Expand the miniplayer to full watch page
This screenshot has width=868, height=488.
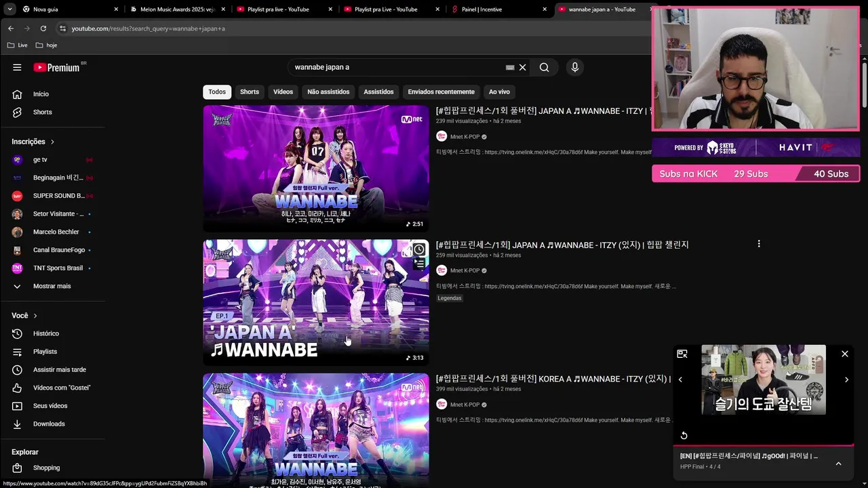[682, 354]
